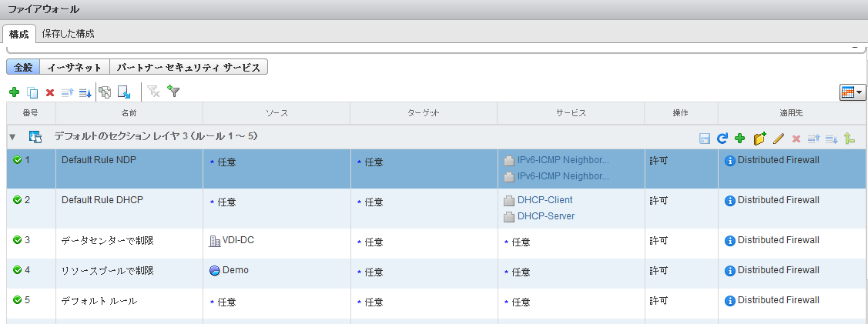
Task: Open the DHCP-Server service link
Action: click(x=545, y=216)
